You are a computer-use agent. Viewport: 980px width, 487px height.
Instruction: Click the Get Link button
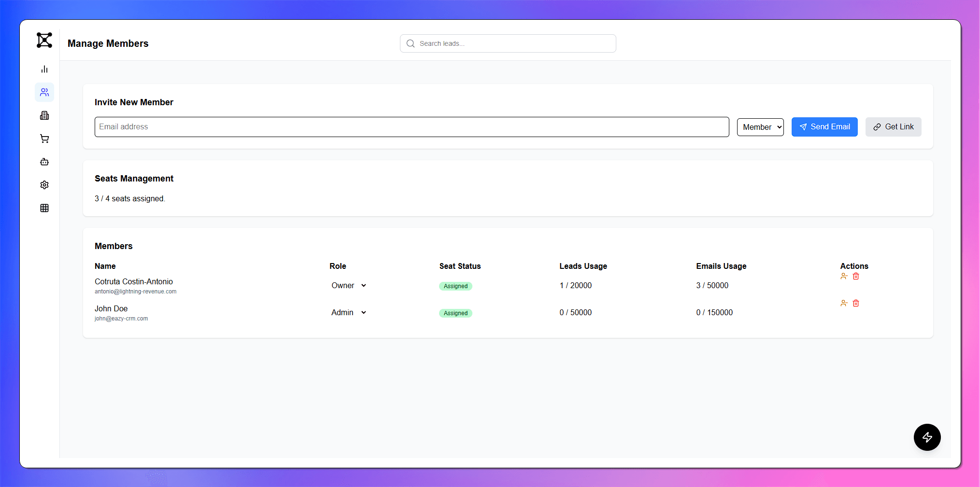tap(893, 127)
